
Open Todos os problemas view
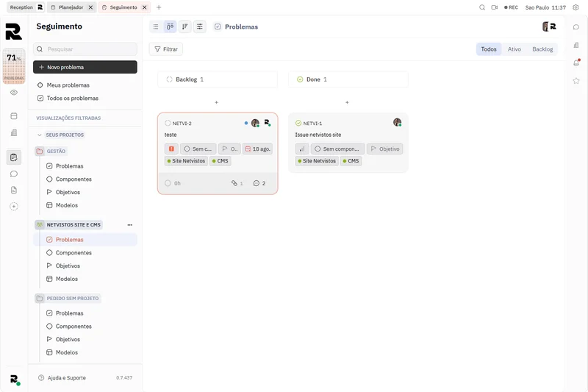72,99
